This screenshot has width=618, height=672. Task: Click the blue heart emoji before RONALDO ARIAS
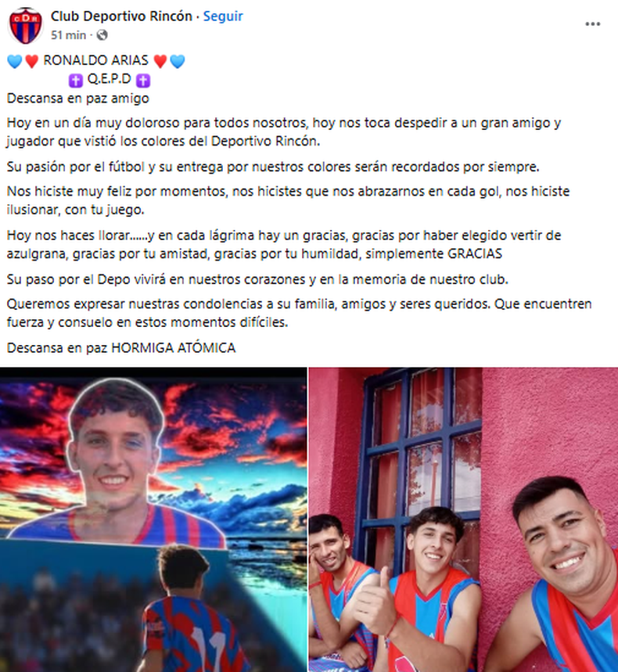[x=15, y=61]
